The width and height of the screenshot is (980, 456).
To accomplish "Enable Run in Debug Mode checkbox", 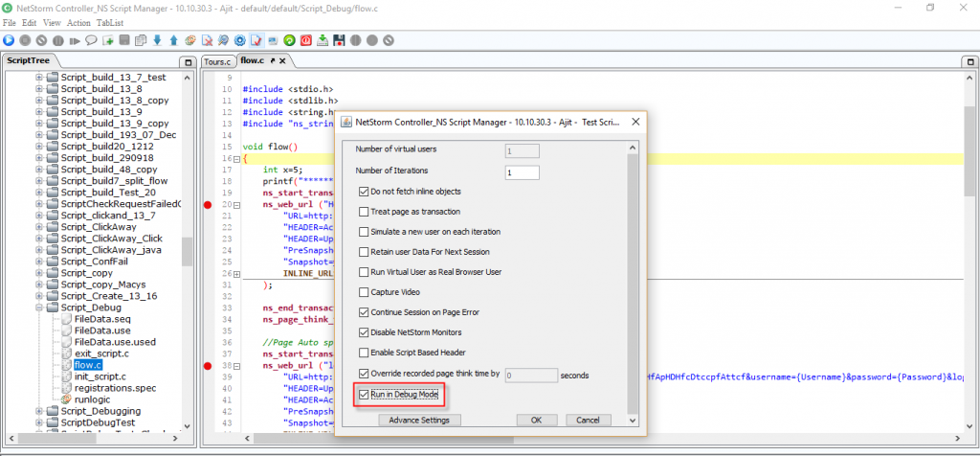I will [364, 395].
